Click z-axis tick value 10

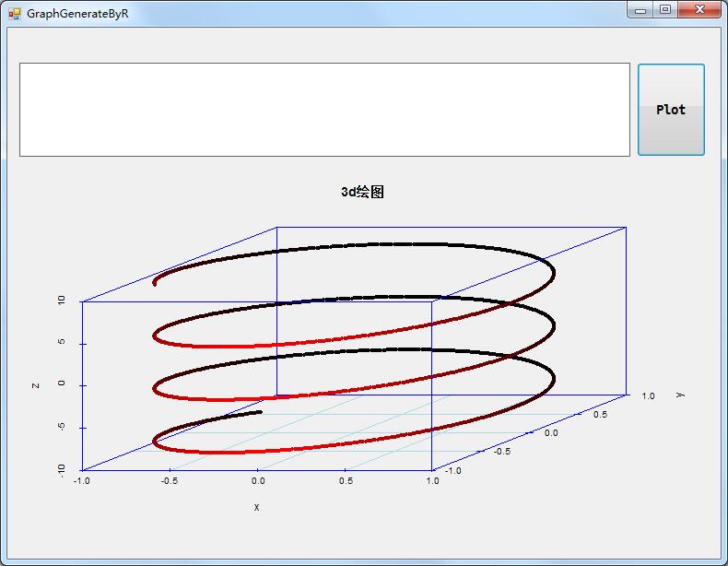point(62,301)
